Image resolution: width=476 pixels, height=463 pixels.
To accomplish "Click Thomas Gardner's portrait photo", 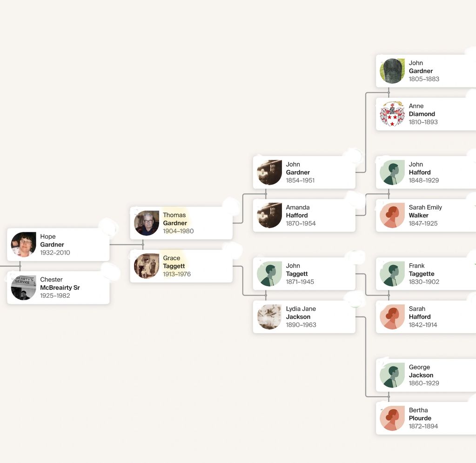I will [x=147, y=223].
